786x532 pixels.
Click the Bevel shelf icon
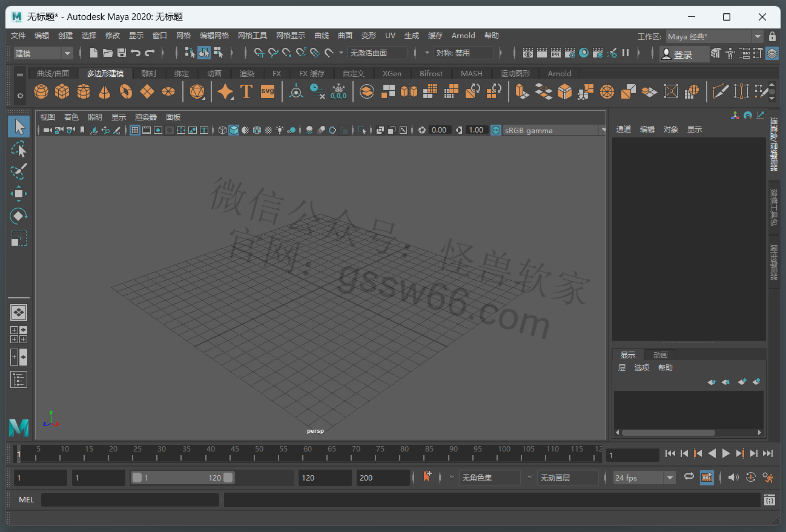(564, 91)
